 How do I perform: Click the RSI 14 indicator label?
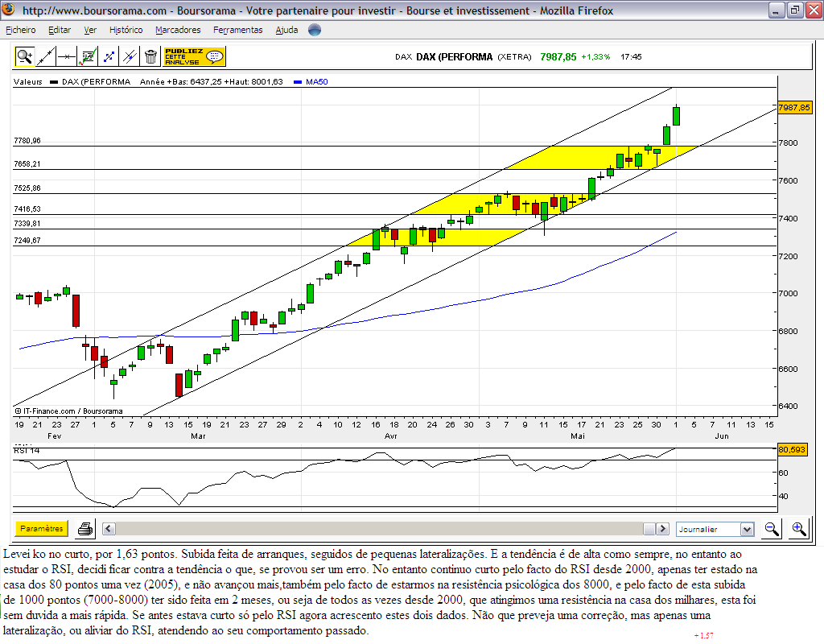click(27, 451)
